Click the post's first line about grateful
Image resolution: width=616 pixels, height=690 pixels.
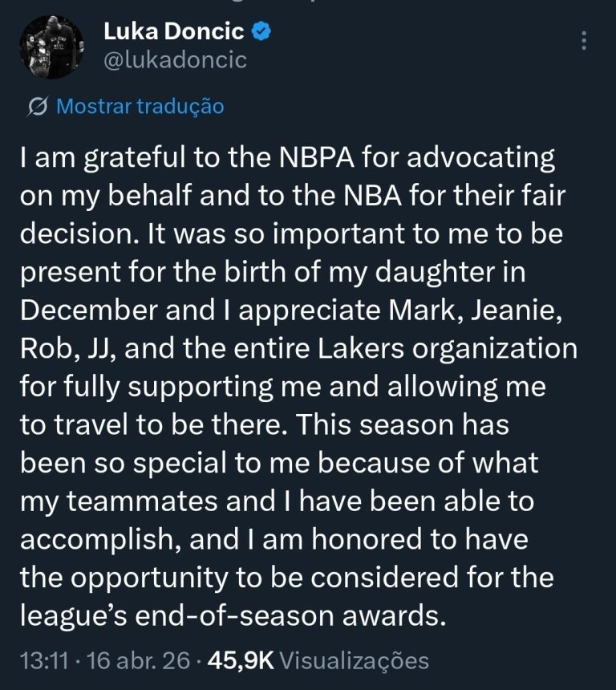pyautogui.click(x=287, y=160)
